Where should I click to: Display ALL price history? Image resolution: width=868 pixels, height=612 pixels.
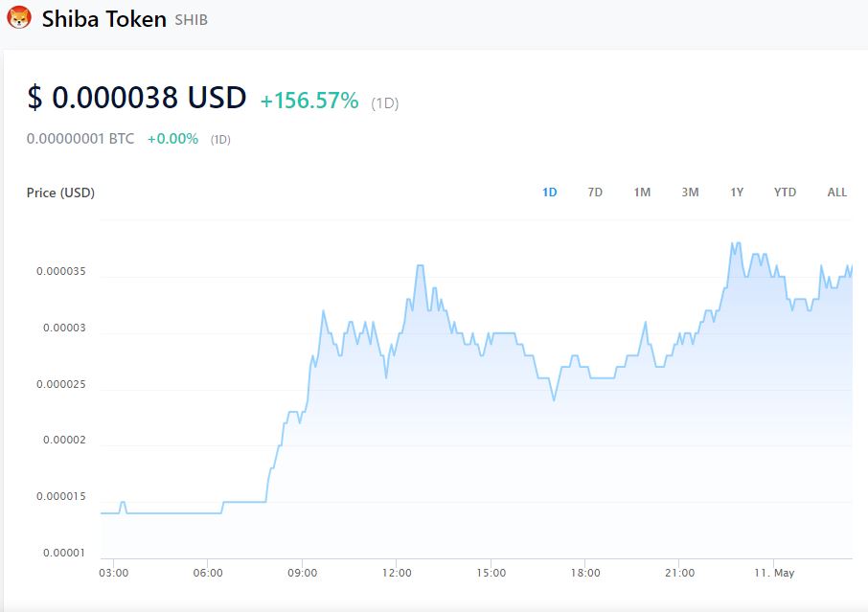(x=836, y=193)
